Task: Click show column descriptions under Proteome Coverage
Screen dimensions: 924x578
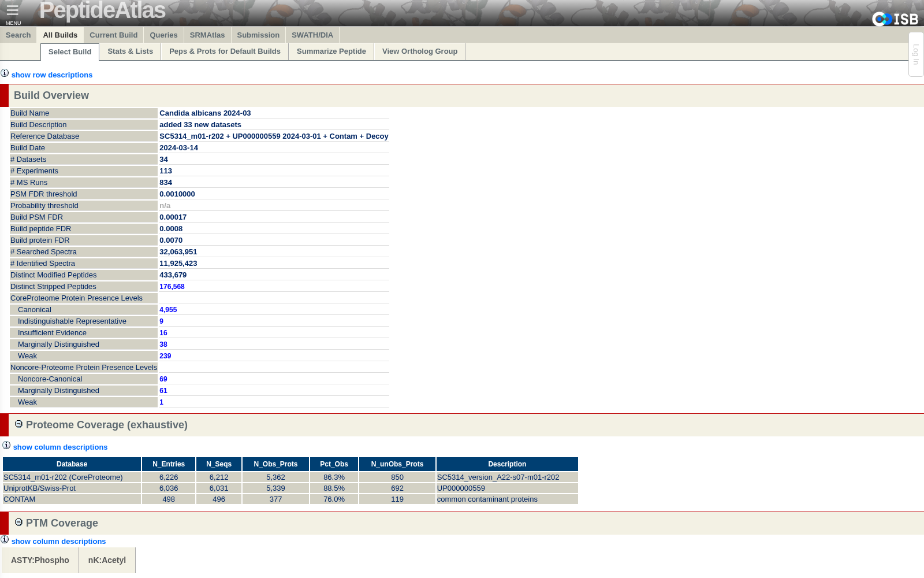Action: pos(60,447)
